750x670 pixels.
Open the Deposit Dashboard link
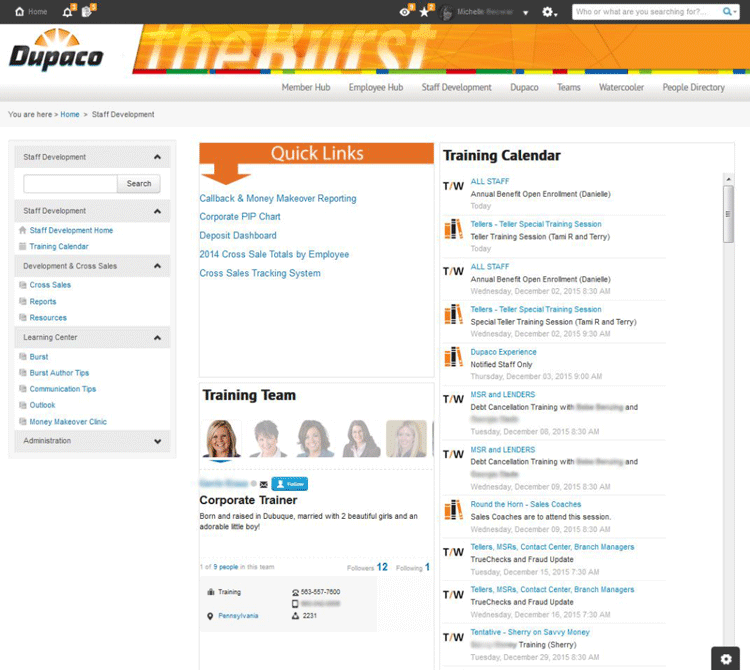[x=238, y=235]
